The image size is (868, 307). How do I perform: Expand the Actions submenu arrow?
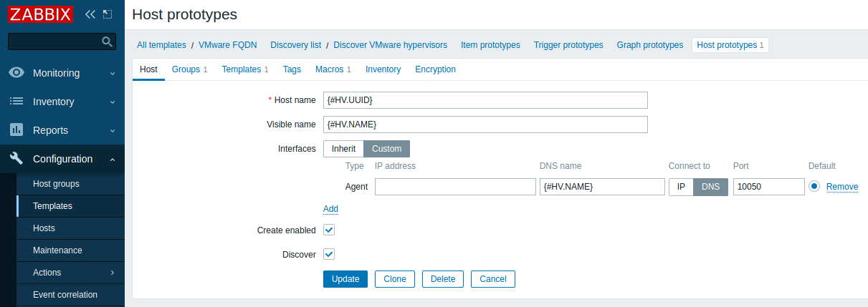coord(113,273)
